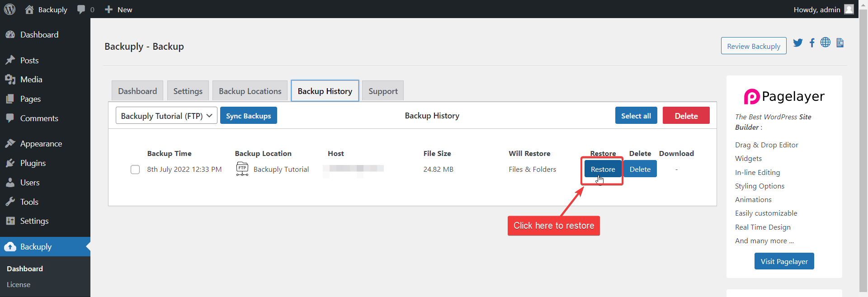This screenshot has height=297, width=868.
Task: Open Backuply Twitter icon link
Action: tap(798, 42)
